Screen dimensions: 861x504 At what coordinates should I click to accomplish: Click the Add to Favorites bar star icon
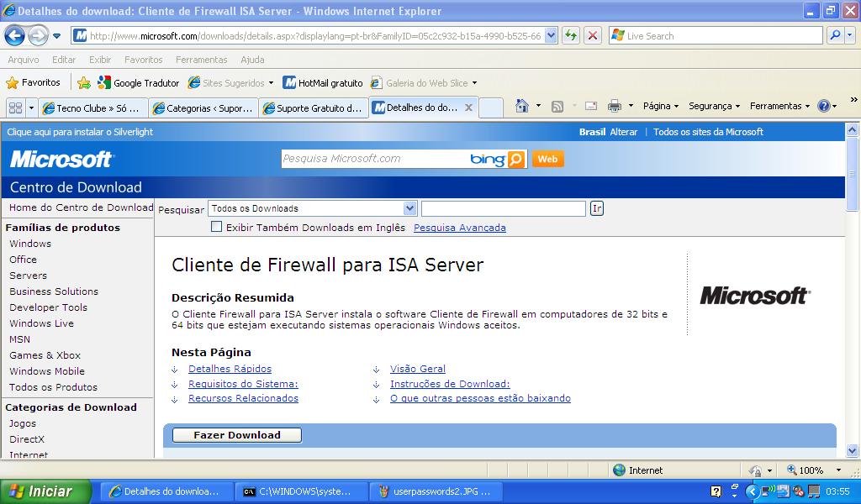[x=84, y=83]
